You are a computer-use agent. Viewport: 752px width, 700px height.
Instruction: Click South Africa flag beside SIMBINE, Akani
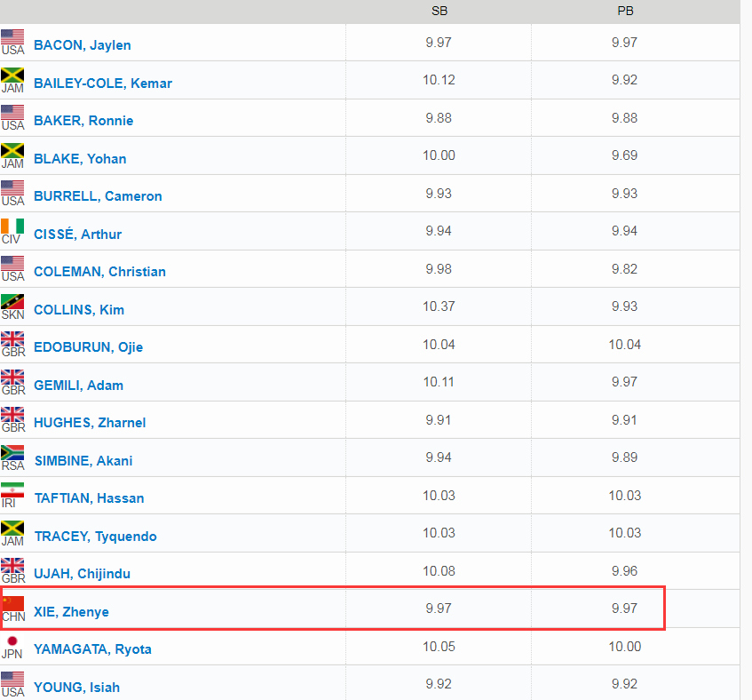pyautogui.click(x=12, y=452)
